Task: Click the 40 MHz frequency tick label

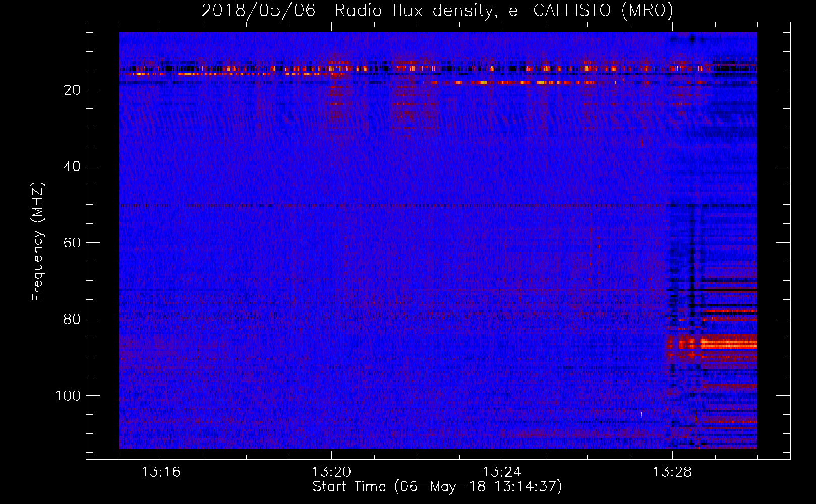Action: click(72, 166)
